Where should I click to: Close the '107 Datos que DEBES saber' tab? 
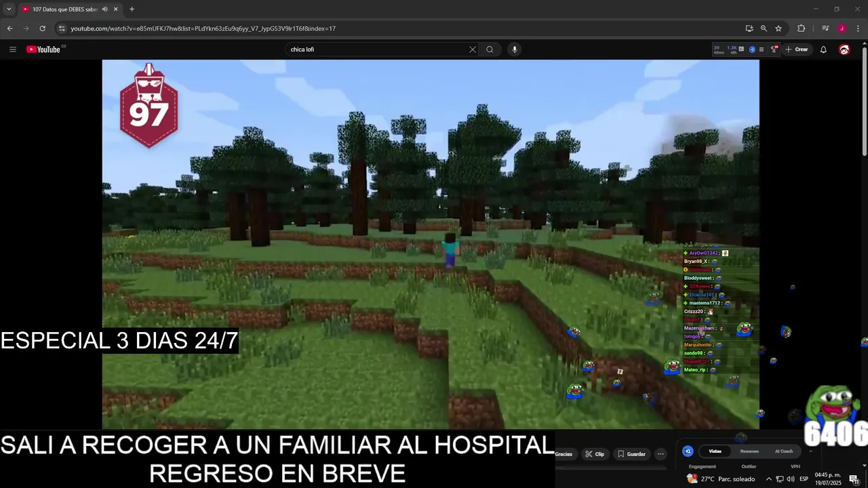(115, 9)
